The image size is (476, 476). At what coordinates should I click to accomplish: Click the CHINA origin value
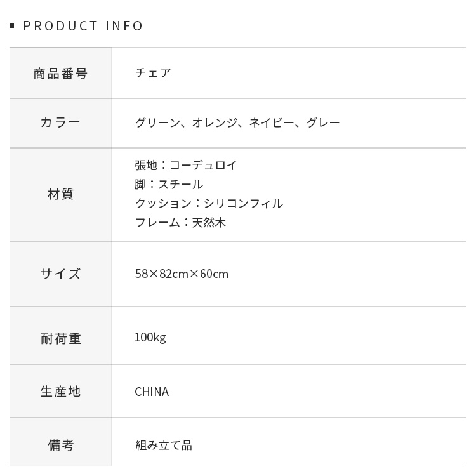[152, 392]
